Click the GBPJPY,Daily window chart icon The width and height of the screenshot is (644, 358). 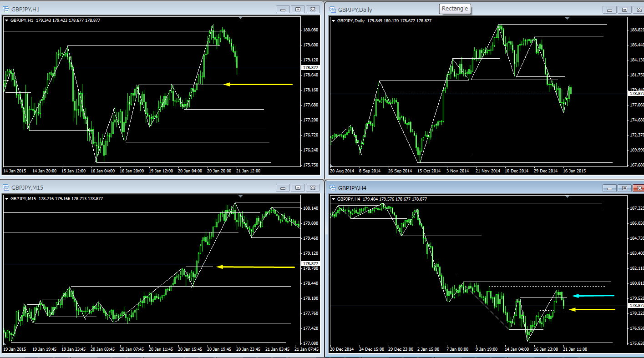coord(332,10)
